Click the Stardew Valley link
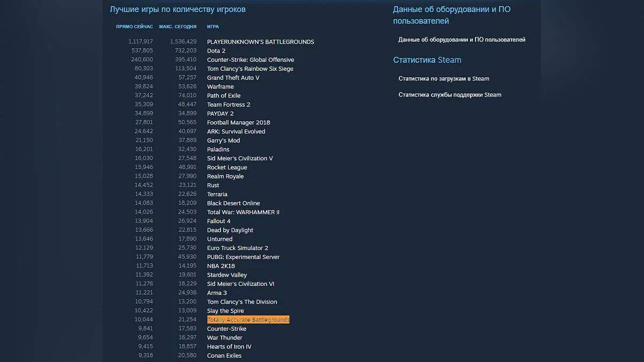Viewport: 644px width, 362px height. [227, 275]
